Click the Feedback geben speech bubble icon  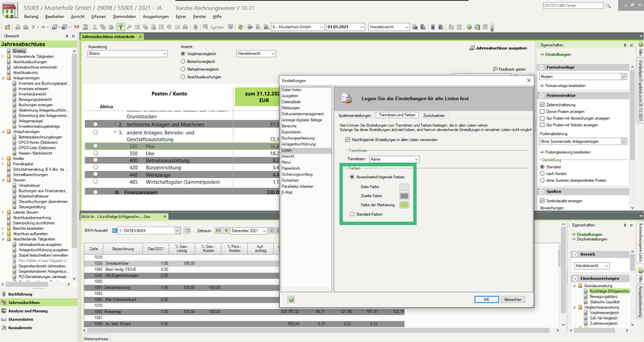(495, 69)
